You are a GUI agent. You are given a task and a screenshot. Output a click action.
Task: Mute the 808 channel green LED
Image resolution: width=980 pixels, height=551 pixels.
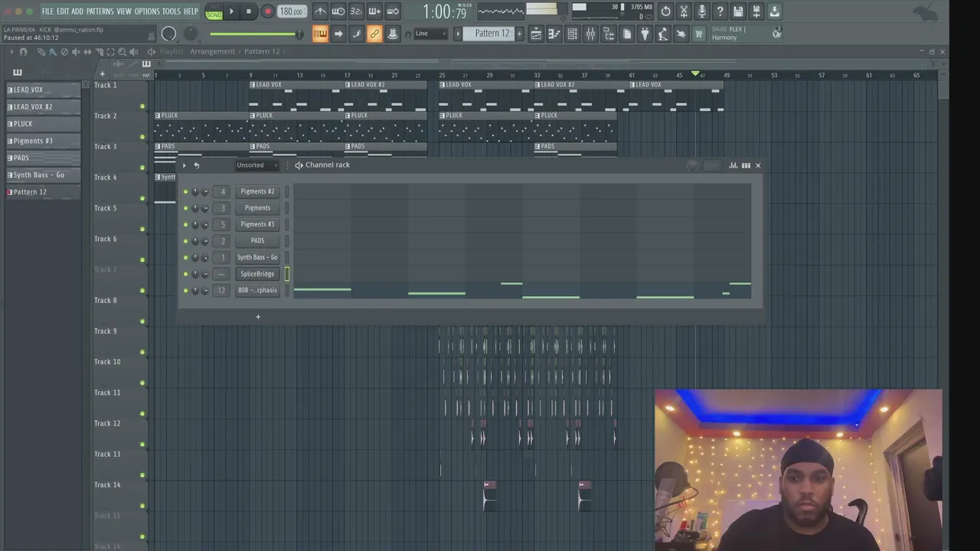pos(185,291)
